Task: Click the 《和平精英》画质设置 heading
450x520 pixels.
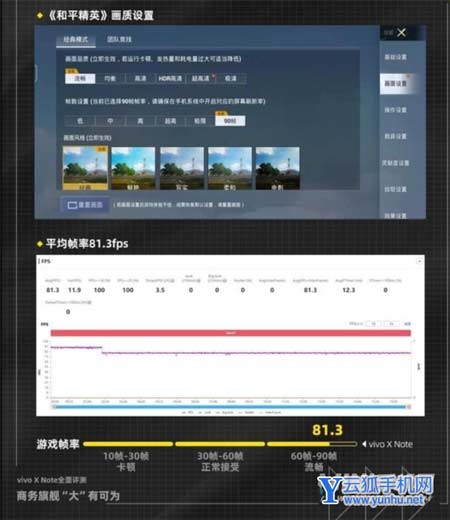Action: click(x=101, y=15)
